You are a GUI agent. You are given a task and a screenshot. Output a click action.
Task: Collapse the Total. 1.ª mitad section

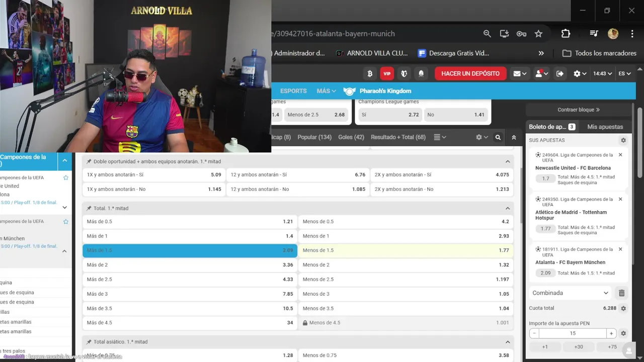[508, 208]
